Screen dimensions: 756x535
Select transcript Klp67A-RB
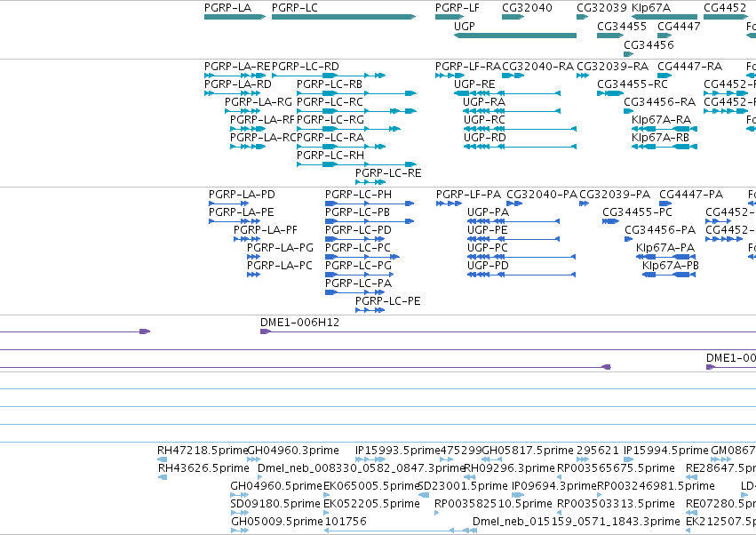(664, 147)
